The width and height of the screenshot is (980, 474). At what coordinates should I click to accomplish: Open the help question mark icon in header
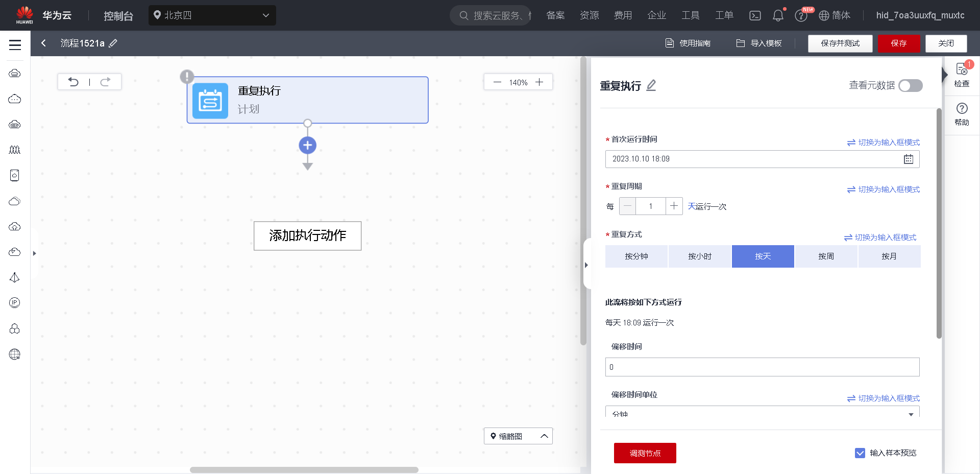pyautogui.click(x=801, y=16)
